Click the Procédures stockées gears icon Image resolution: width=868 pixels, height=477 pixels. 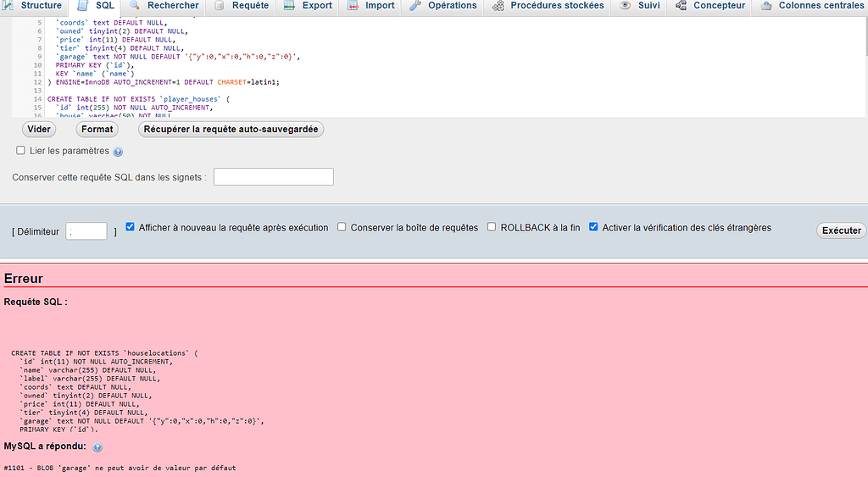click(498, 6)
